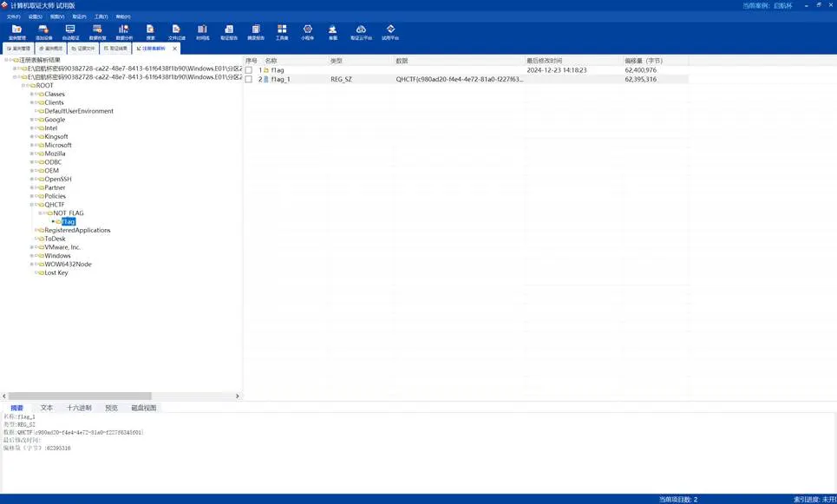837x504 pixels.
Task: Select the ToDesk registry key
Action: point(55,239)
